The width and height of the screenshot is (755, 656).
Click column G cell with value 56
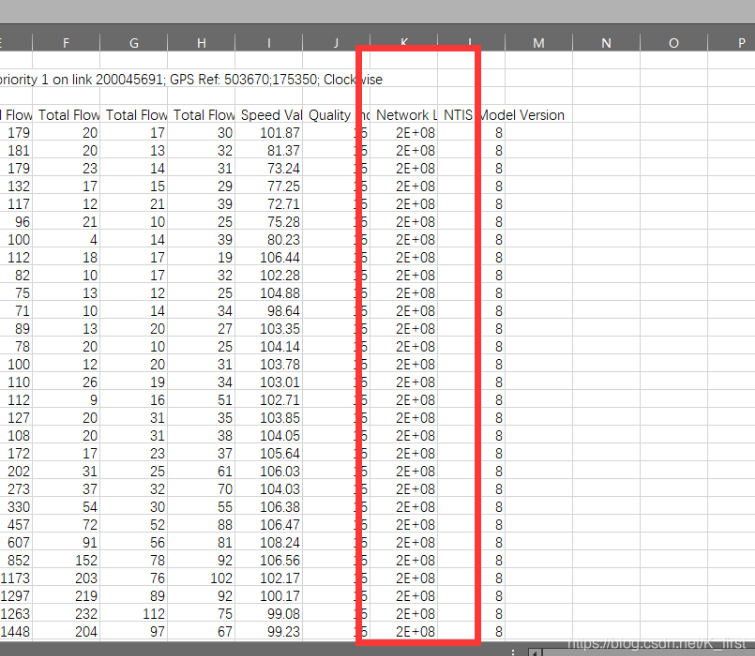[x=134, y=542]
